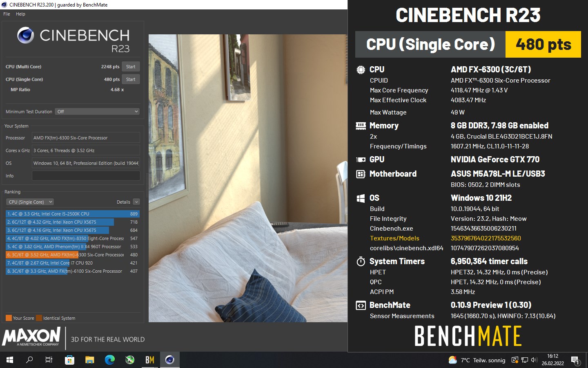Viewport: 588px width, 368px height.
Task: Click the 2248 pts multi core score
Action: 110,67
